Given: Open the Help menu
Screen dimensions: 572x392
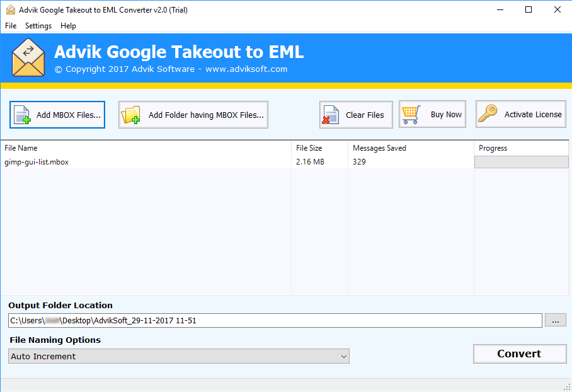Looking at the screenshot, I should [x=68, y=26].
